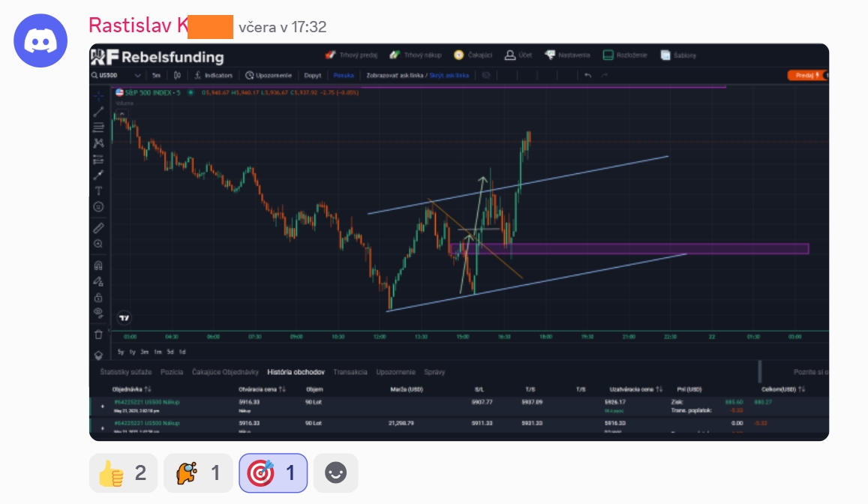The image size is (868, 504).
Task: Click the orange Predaj button
Action: click(804, 75)
